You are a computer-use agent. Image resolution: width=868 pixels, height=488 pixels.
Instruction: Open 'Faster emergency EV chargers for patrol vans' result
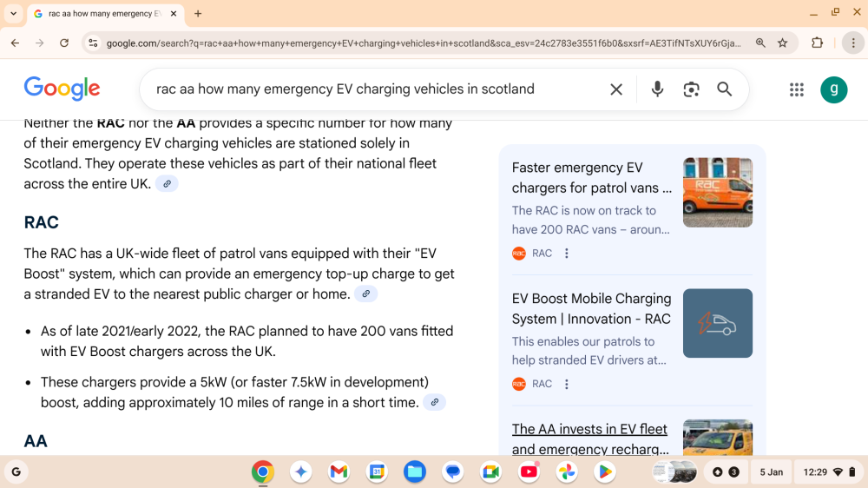click(x=591, y=178)
